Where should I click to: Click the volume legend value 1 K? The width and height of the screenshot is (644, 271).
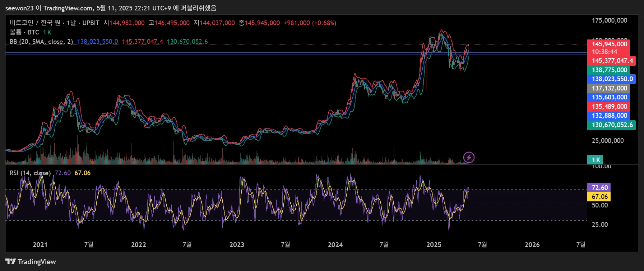[47, 32]
